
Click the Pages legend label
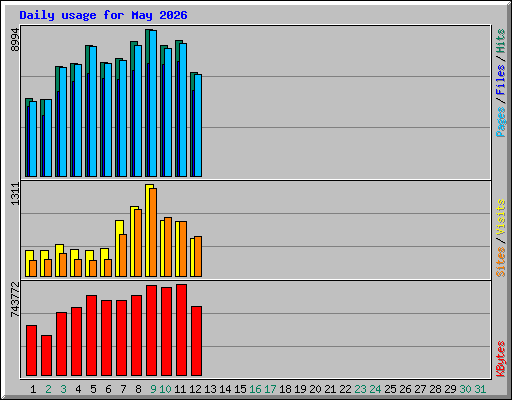[501, 122]
